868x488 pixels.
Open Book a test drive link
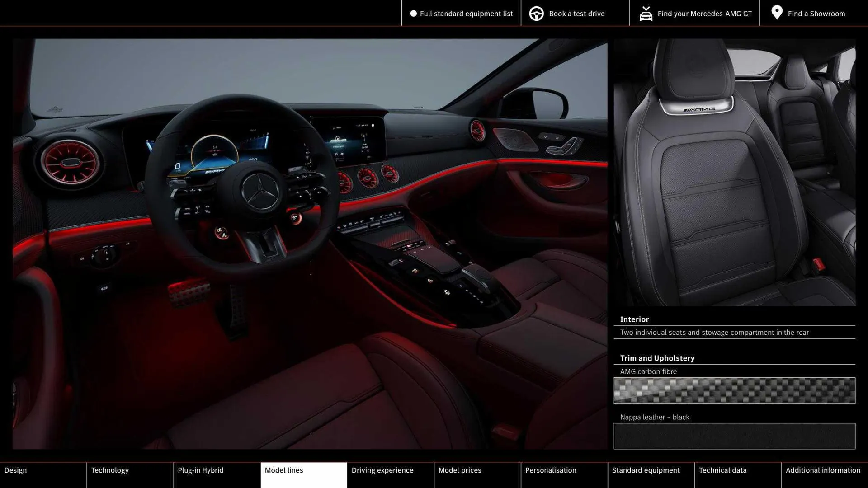[576, 14]
